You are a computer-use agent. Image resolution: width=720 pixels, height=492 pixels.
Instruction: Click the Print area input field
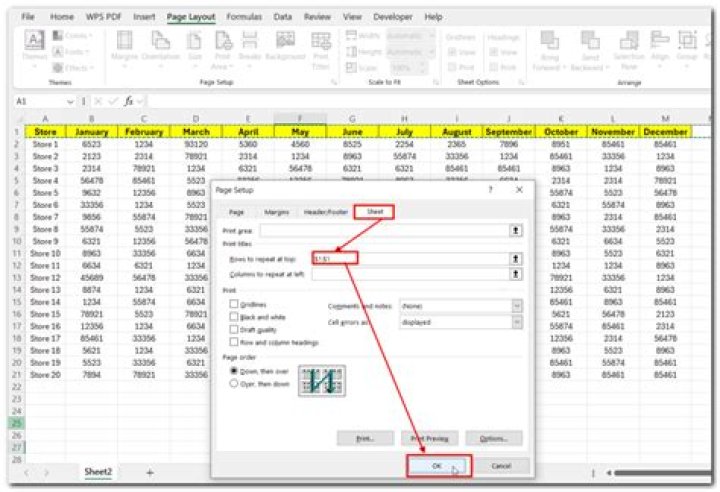pos(384,231)
